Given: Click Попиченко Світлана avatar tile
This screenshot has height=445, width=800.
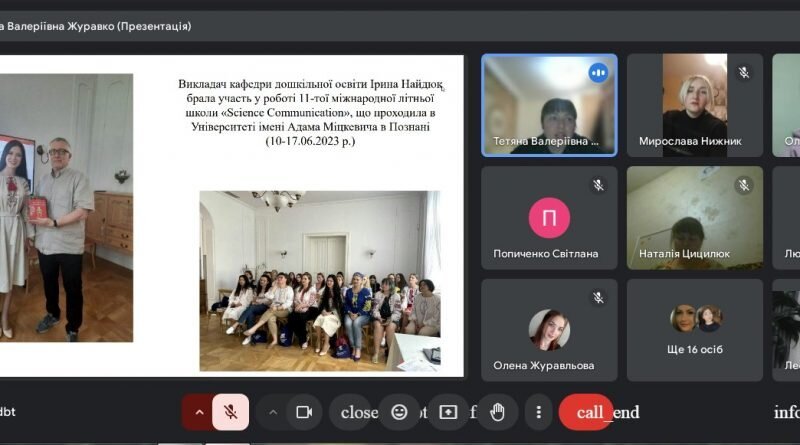Looking at the screenshot, I should coord(549,217).
